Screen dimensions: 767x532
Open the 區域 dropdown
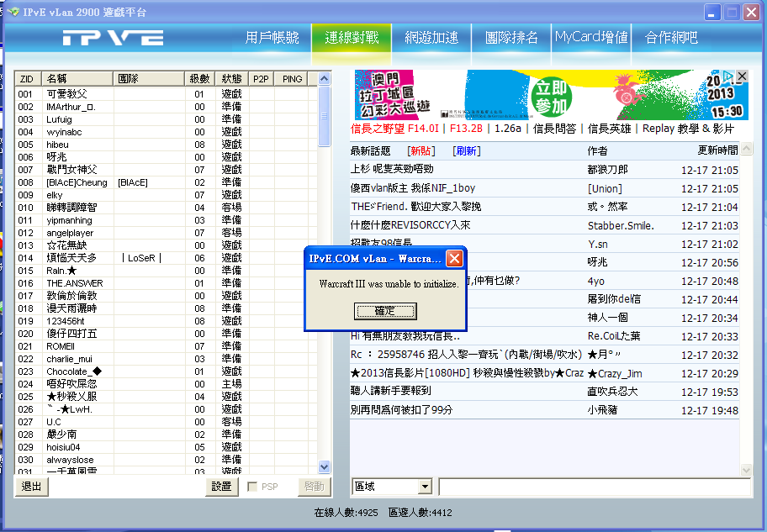[425, 487]
